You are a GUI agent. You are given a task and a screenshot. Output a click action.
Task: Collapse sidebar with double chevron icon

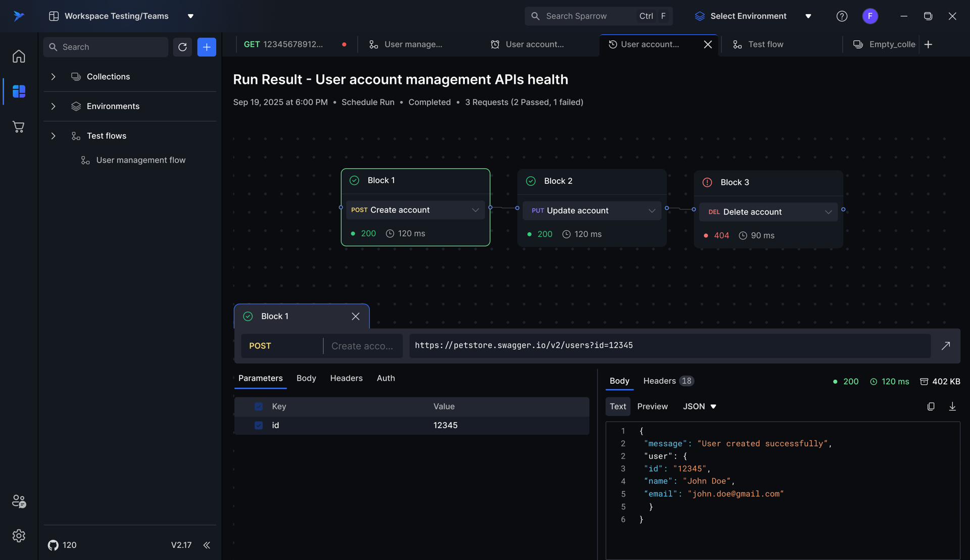coord(207,545)
